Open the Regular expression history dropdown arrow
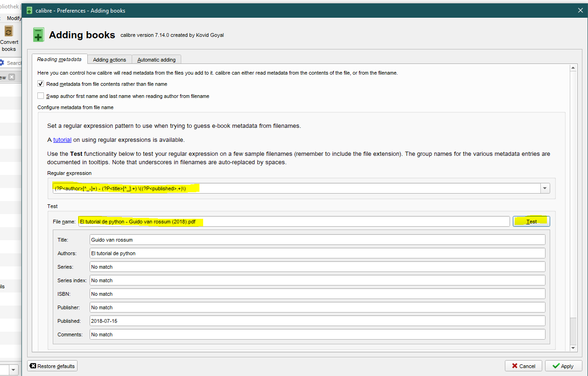 point(545,188)
